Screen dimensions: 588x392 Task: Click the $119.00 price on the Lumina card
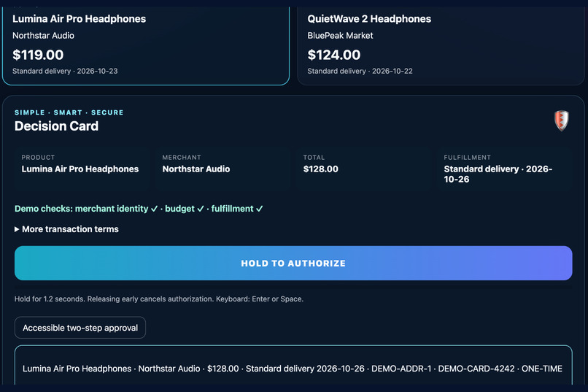click(38, 55)
